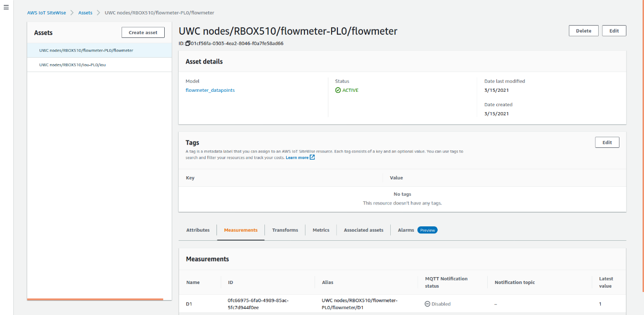Select the Measurements tab
Image resolution: width=644 pixels, height=315 pixels.
[x=240, y=230]
